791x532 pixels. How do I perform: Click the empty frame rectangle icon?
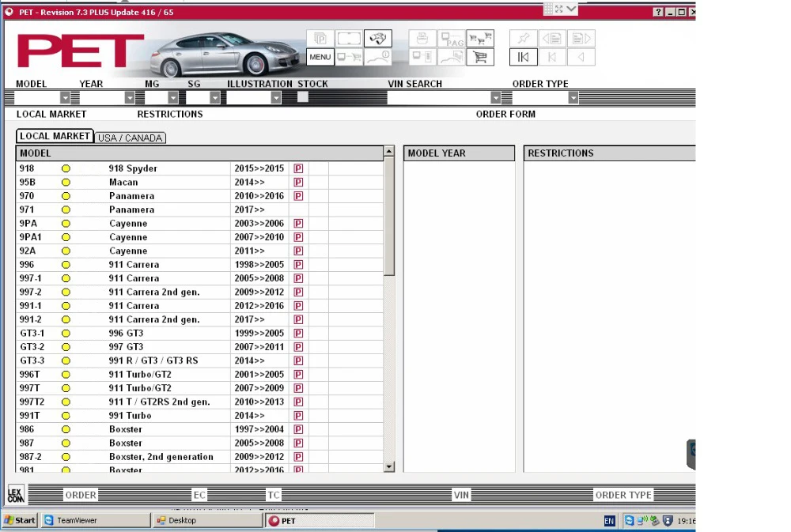(349, 38)
